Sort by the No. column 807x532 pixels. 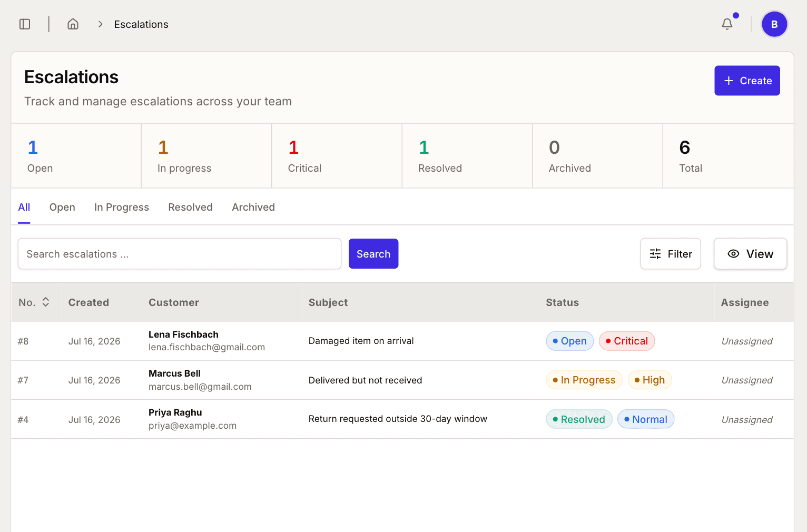(x=34, y=302)
